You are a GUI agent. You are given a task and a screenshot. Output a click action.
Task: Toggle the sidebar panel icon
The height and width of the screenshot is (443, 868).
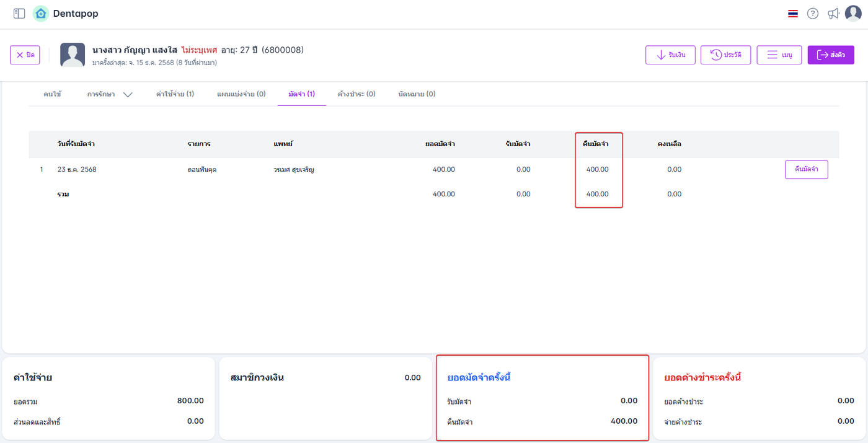(19, 14)
